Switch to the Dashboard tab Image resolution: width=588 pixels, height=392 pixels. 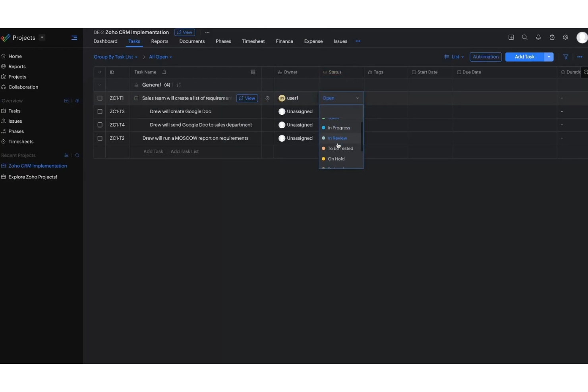point(105,41)
